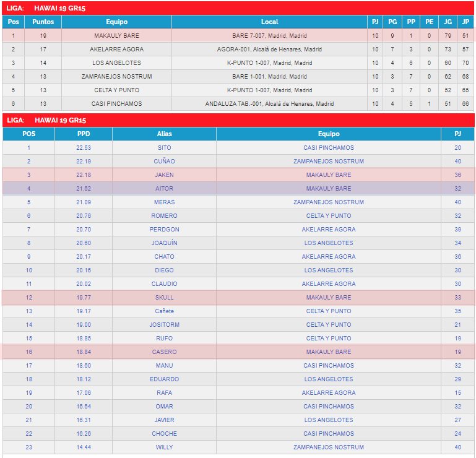Click ZAMPANEJOS NOSTRUM team in WILLY's row
Image resolution: width=476 pixels, height=458 pixels.
[x=329, y=447]
